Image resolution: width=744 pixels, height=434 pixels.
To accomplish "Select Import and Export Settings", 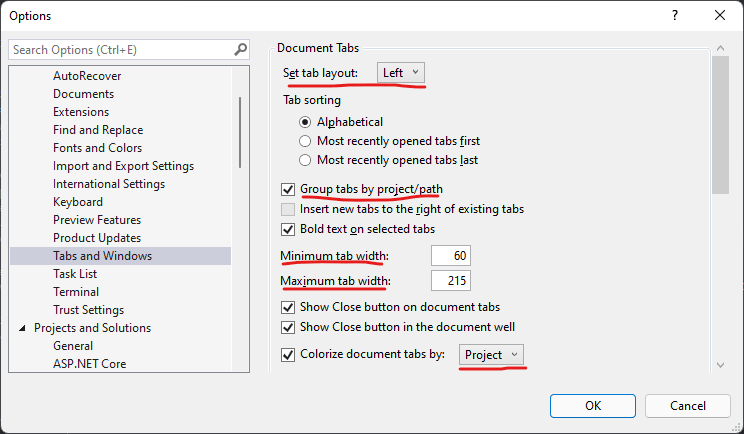I will click(123, 166).
